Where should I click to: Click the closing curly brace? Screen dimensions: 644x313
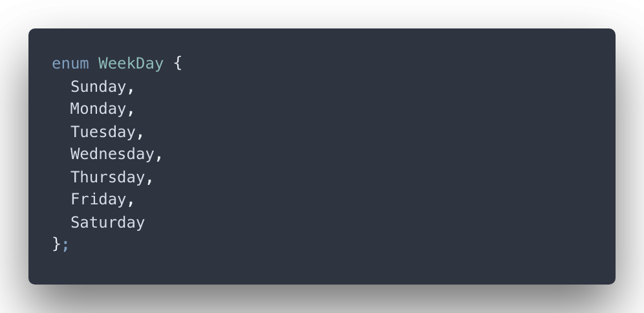tap(56, 244)
